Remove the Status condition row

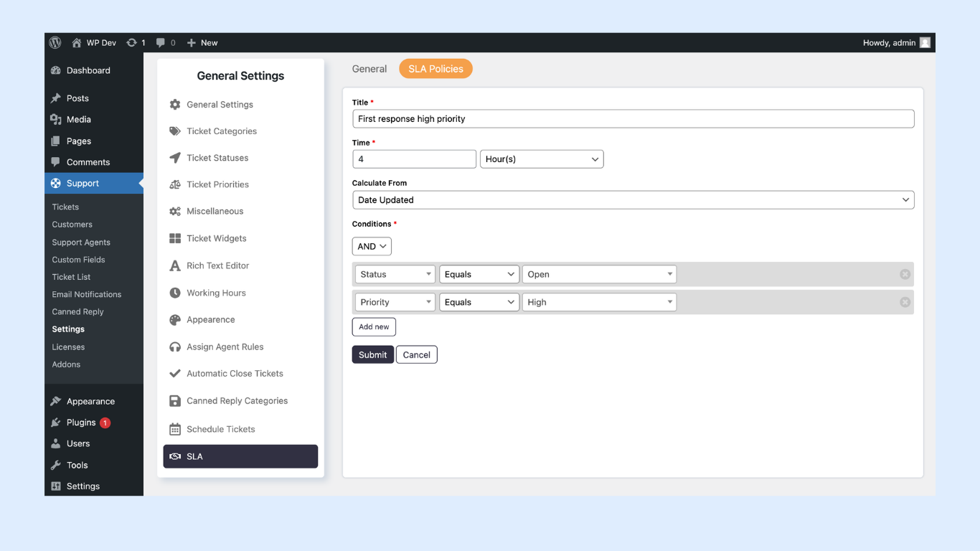coord(905,274)
